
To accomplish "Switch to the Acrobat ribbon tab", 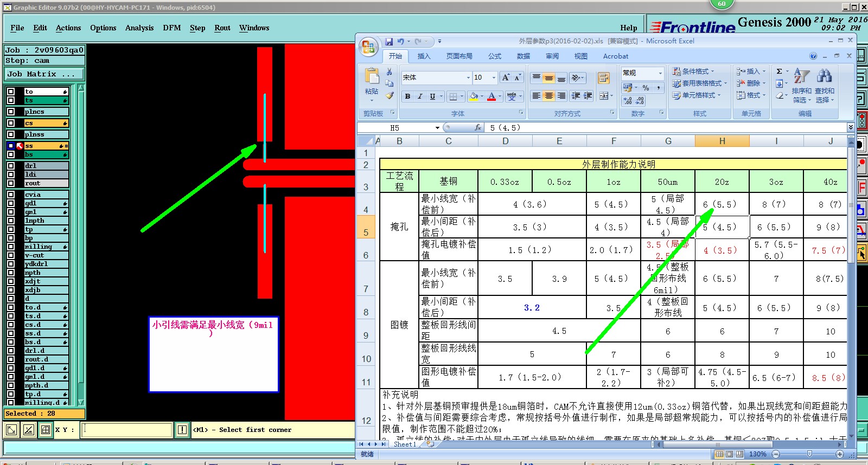I will (616, 56).
